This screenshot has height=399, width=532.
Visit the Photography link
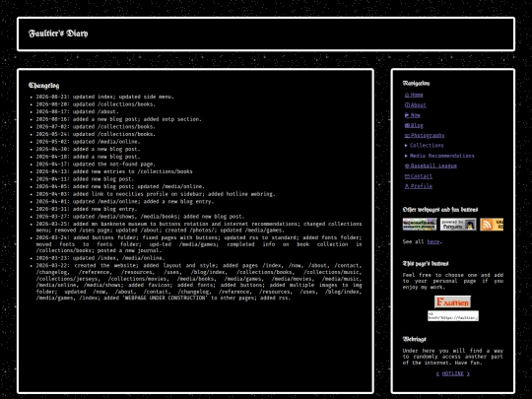click(424, 135)
